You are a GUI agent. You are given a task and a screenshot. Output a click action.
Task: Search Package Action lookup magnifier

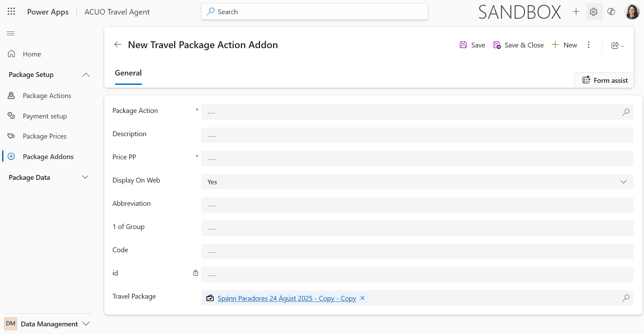[x=626, y=112]
